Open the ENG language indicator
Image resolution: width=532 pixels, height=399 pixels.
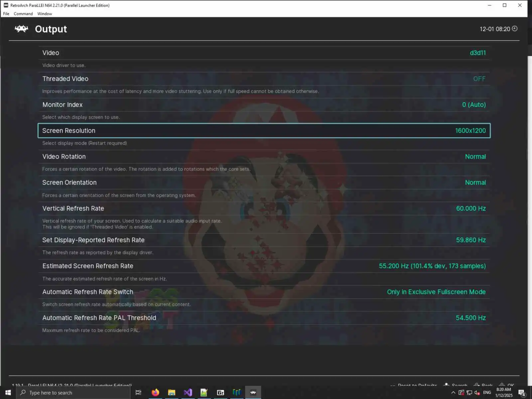(487, 393)
